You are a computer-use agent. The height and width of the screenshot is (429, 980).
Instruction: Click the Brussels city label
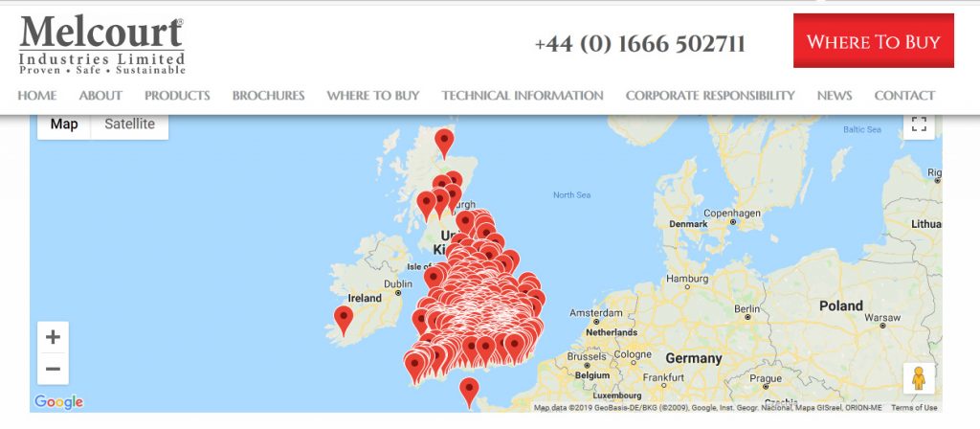click(587, 356)
